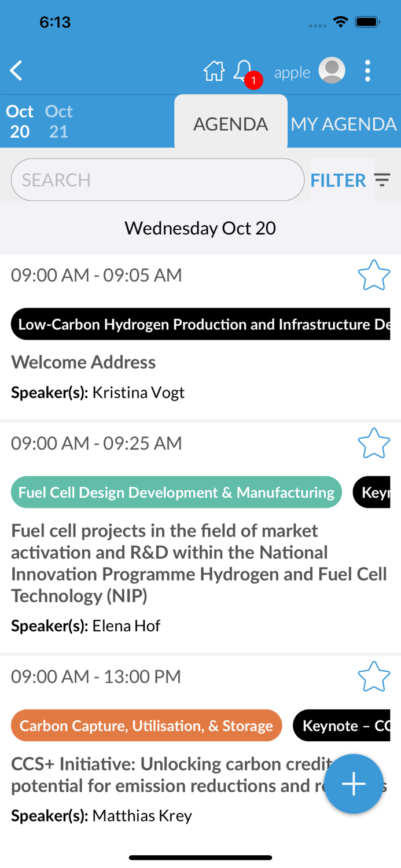Switch to the Oct 21 day

(x=58, y=122)
